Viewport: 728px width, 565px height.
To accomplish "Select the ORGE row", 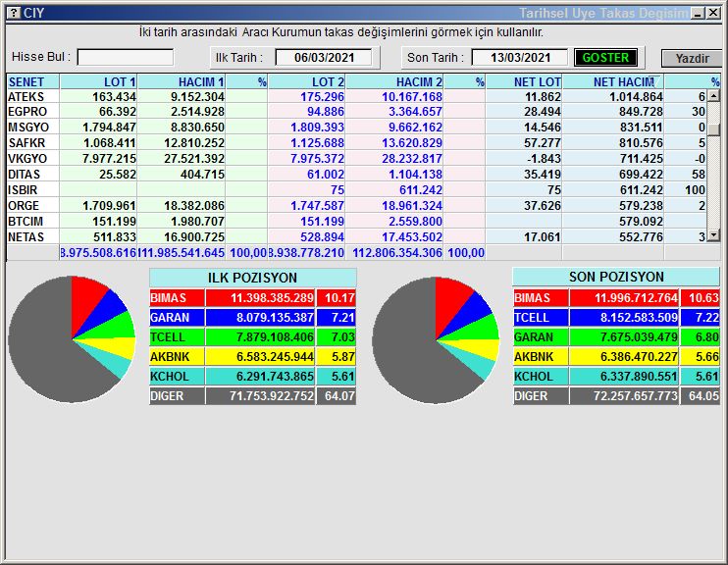I will [x=356, y=206].
